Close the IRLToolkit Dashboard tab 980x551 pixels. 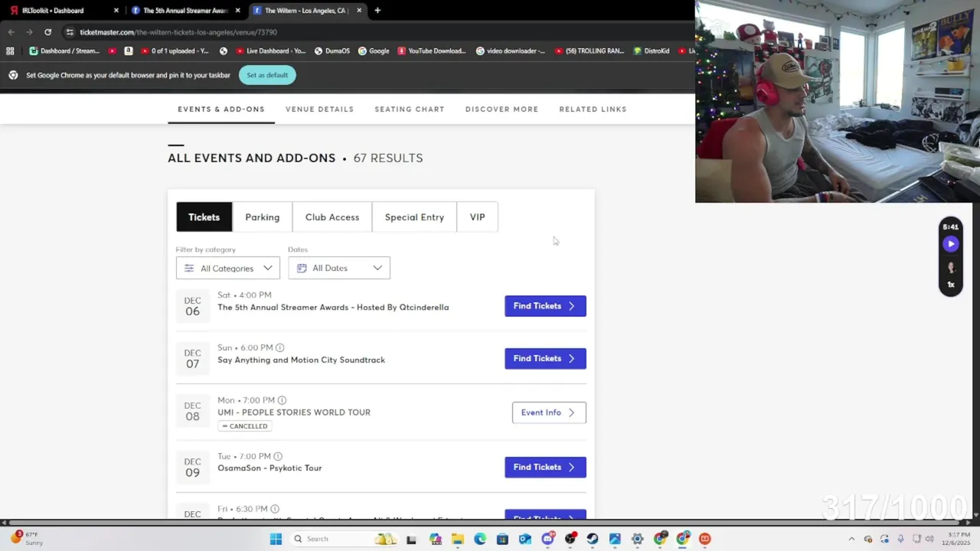[116, 11]
